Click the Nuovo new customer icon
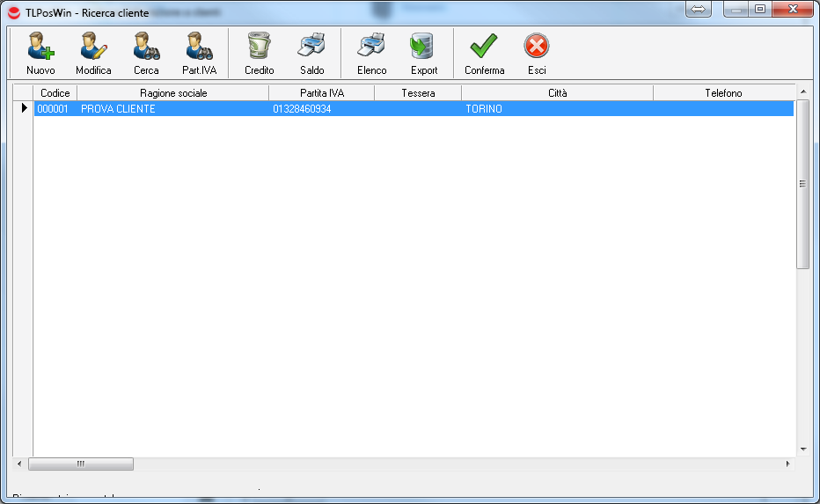Image resolution: width=820 pixels, height=504 pixels. (x=40, y=46)
